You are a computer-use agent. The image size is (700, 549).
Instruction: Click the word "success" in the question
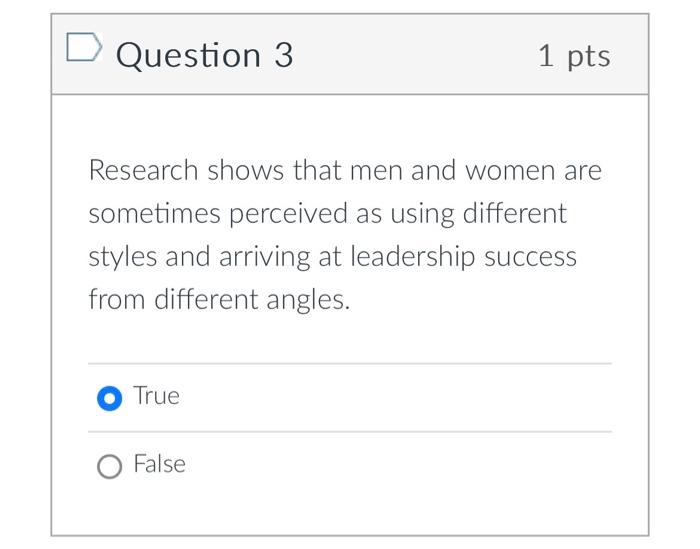[x=531, y=257]
